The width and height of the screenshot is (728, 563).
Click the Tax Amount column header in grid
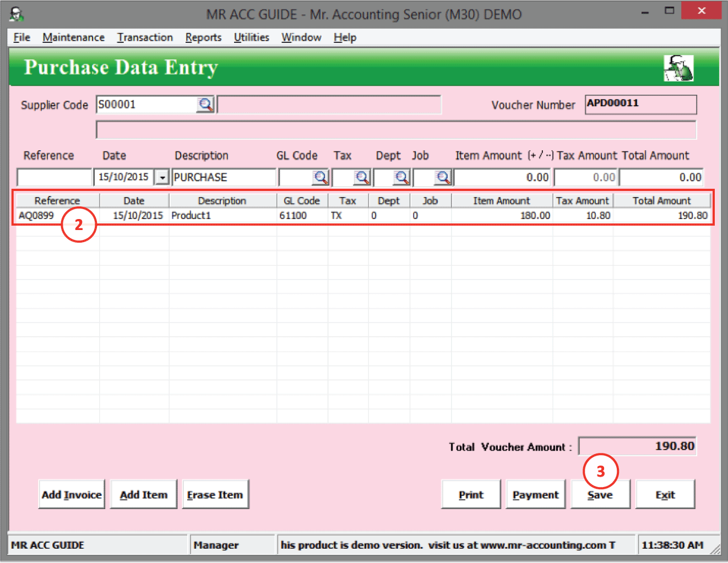click(x=583, y=201)
